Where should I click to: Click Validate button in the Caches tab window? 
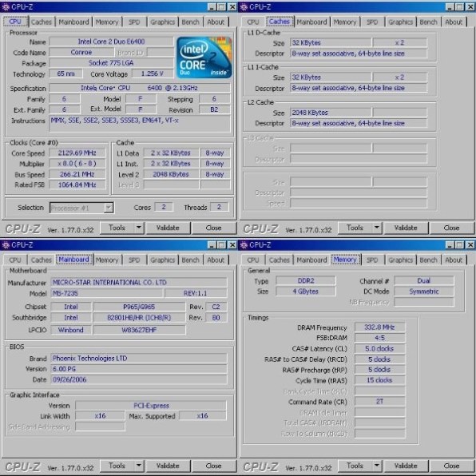tap(406, 228)
